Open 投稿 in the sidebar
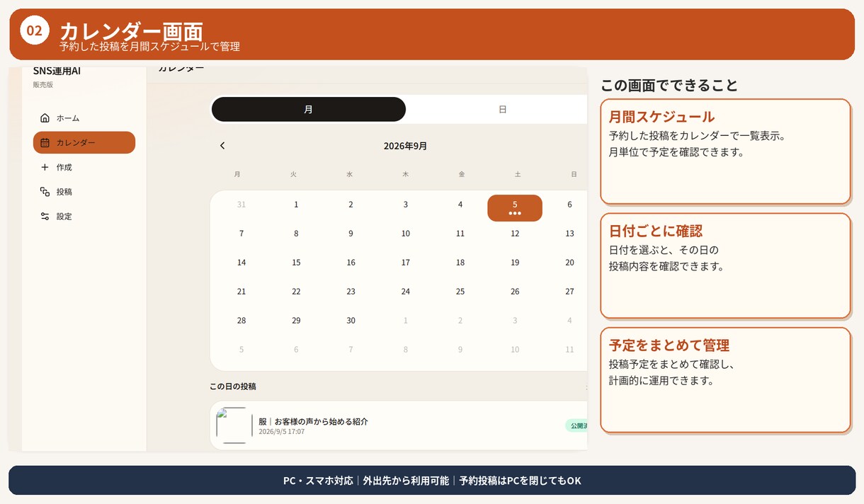 coord(84,192)
